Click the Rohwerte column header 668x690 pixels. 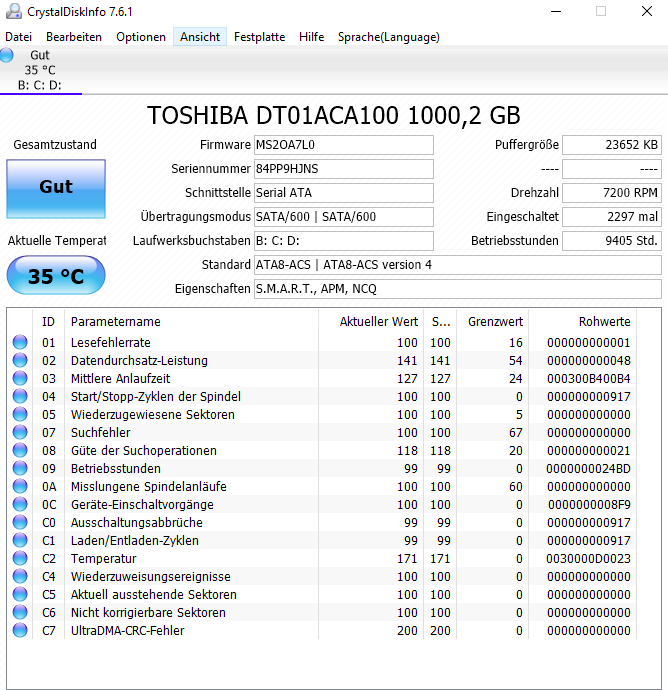(x=583, y=322)
